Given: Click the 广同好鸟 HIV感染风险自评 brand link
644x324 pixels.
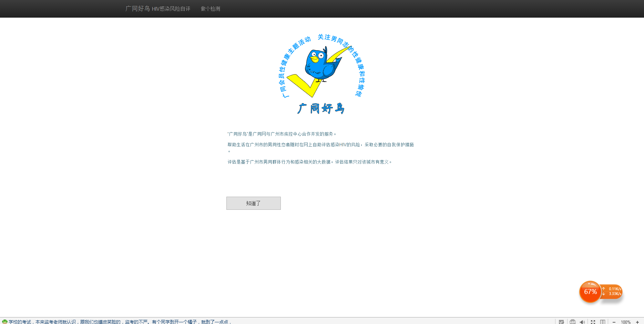Looking at the screenshot, I should click(x=158, y=9).
